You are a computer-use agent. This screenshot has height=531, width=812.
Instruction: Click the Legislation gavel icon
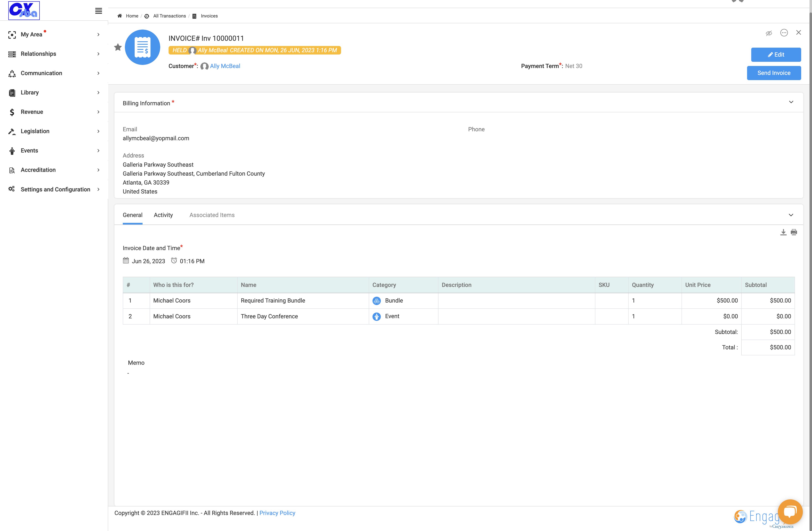12,131
